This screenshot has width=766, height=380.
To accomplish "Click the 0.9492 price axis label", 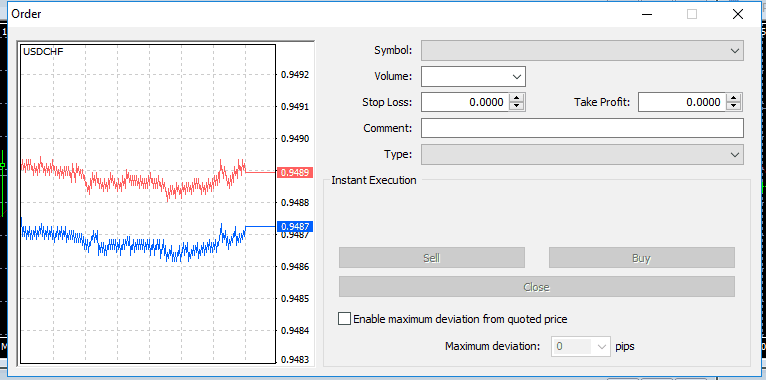I will [x=296, y=75].
